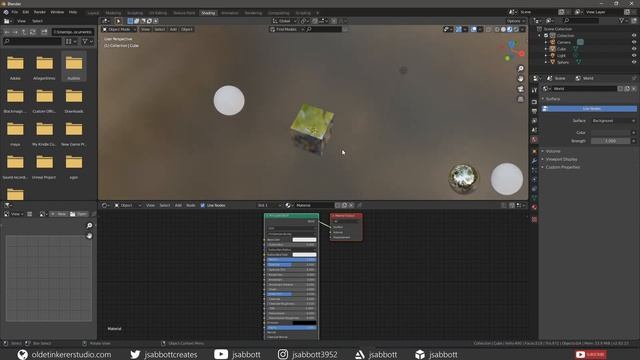The width and height of the screenshot is (640, 360).
Task: Expand the Custom Properties panel
Action: tap(563, 167)
